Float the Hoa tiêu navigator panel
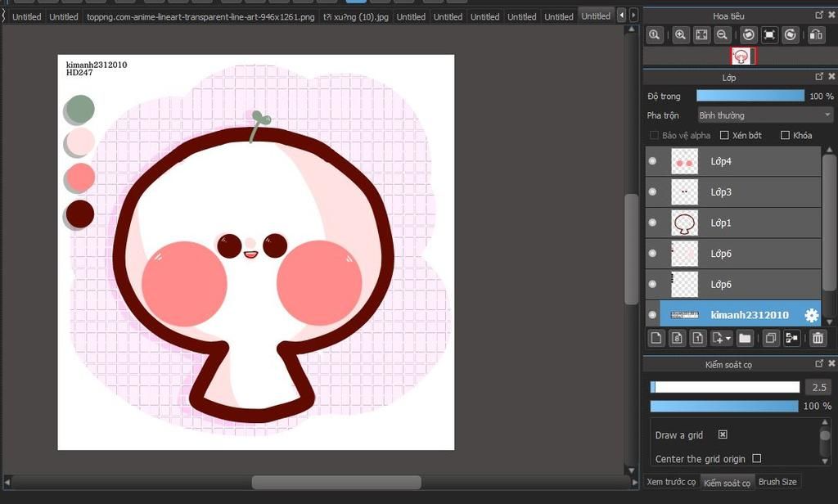Screen dimensions: 838x504 pyautogui.click(x=819, y=15)
